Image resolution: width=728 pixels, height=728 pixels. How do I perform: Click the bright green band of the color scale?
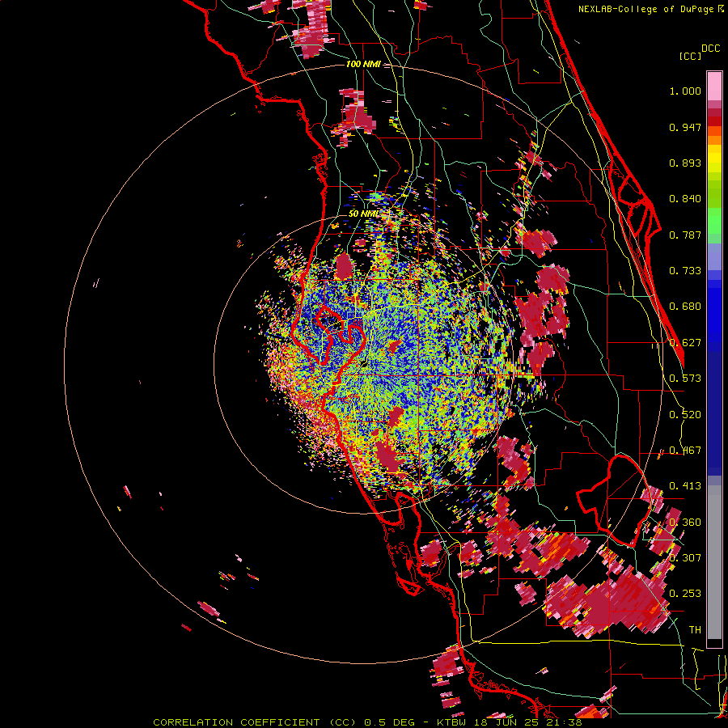click(x=714, y=221)
